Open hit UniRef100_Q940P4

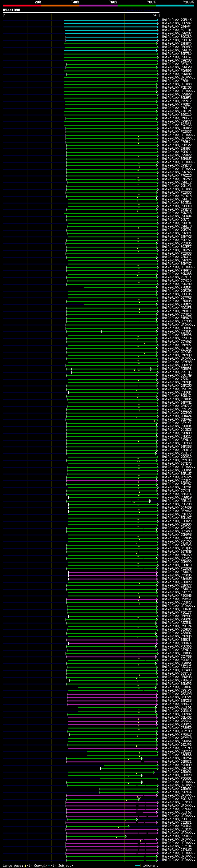pyautogui.click(x=177, y=26)
